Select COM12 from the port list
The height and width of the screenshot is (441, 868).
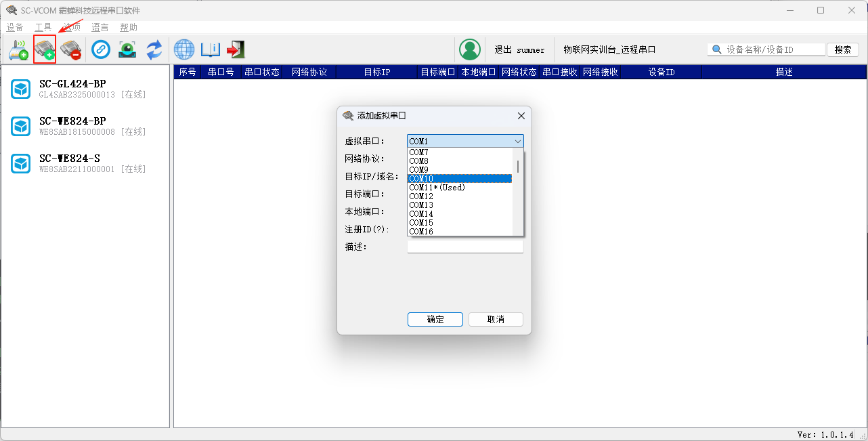(421, 196)
